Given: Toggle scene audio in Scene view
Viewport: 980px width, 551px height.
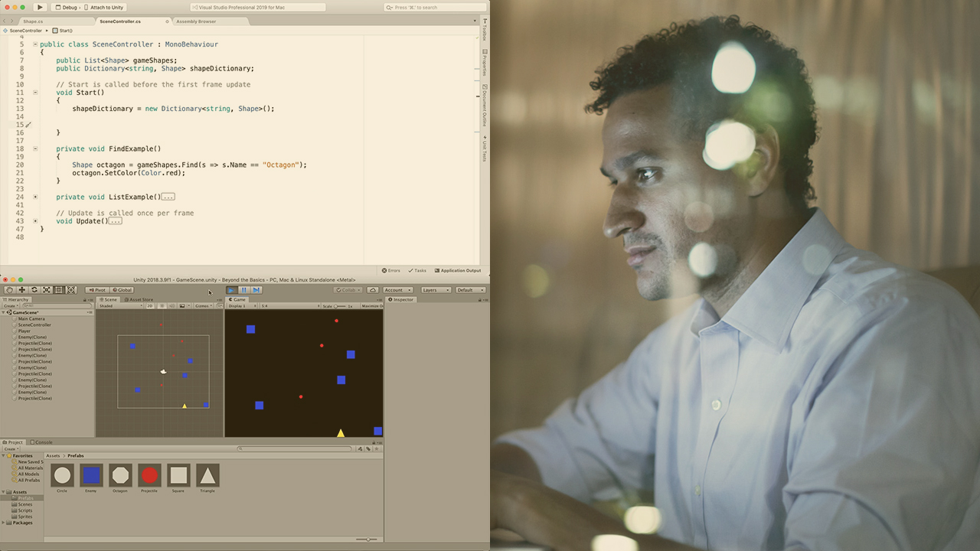Looking at the screenshot, I should (171, 305).
